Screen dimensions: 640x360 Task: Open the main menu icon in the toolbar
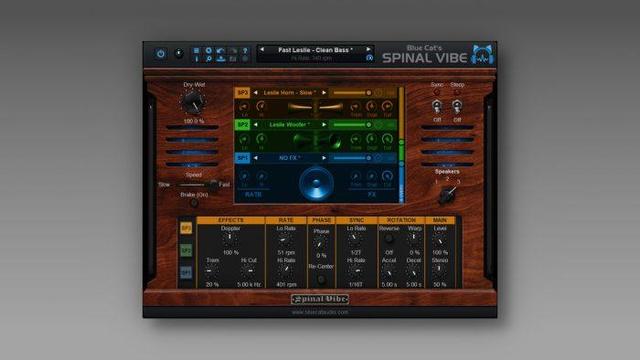(196, 51)
